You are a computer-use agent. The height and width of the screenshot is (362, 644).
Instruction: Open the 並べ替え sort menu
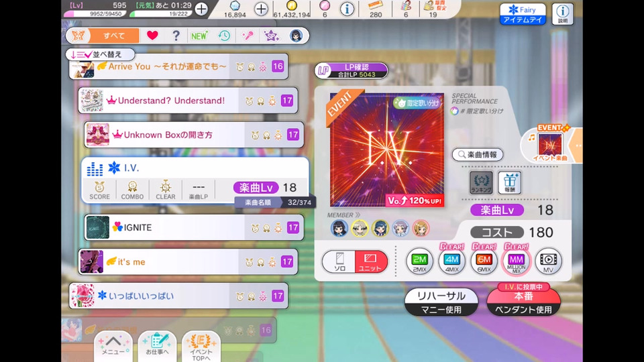[x=100, y=54]
